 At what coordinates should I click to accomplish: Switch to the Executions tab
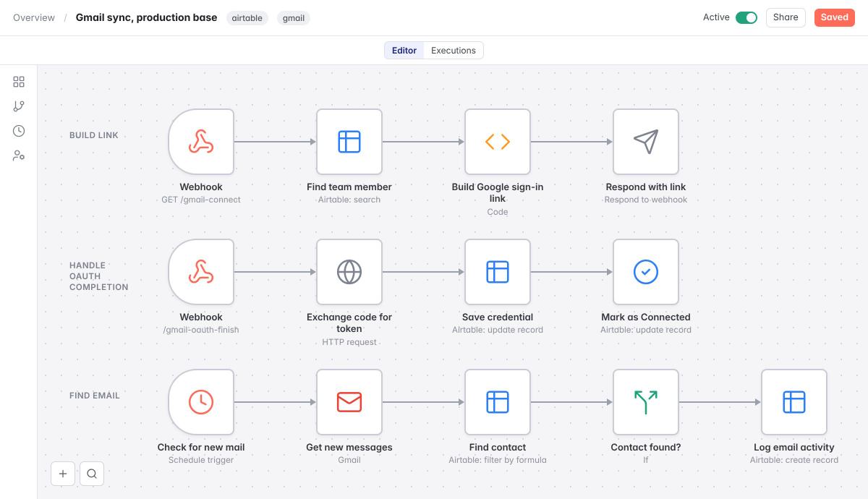pos(454,51)
